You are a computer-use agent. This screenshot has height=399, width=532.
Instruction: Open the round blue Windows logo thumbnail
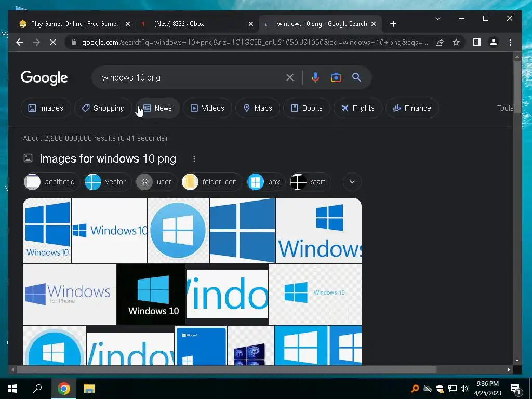pyautogui.click(x=178, y=230)
